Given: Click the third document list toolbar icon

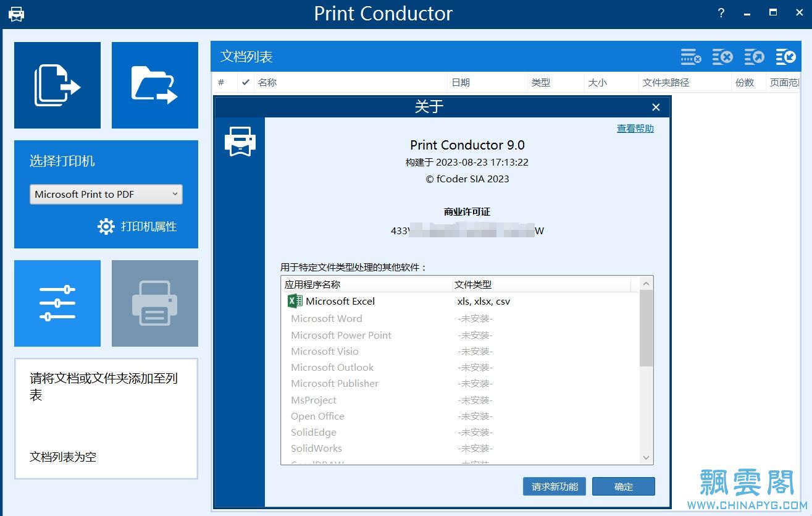Looking at the screenshot, I should tap(754, 57).
